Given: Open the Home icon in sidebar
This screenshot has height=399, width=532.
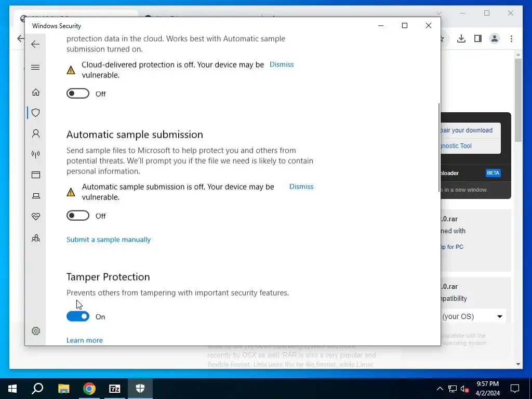Looking at the screenshot, I should tap(36, 92).
